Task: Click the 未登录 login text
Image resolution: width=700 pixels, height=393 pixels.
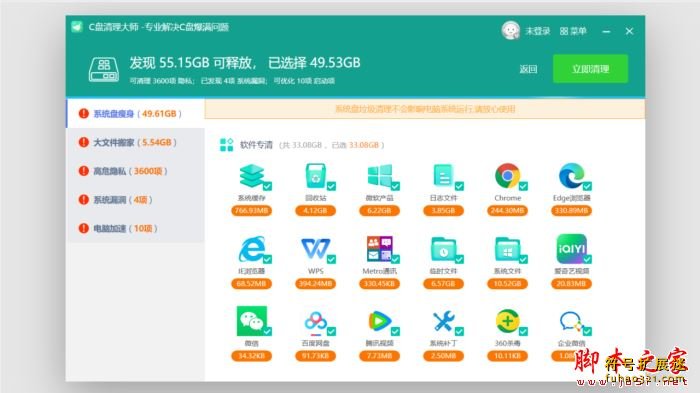Action: coord(538,31)
